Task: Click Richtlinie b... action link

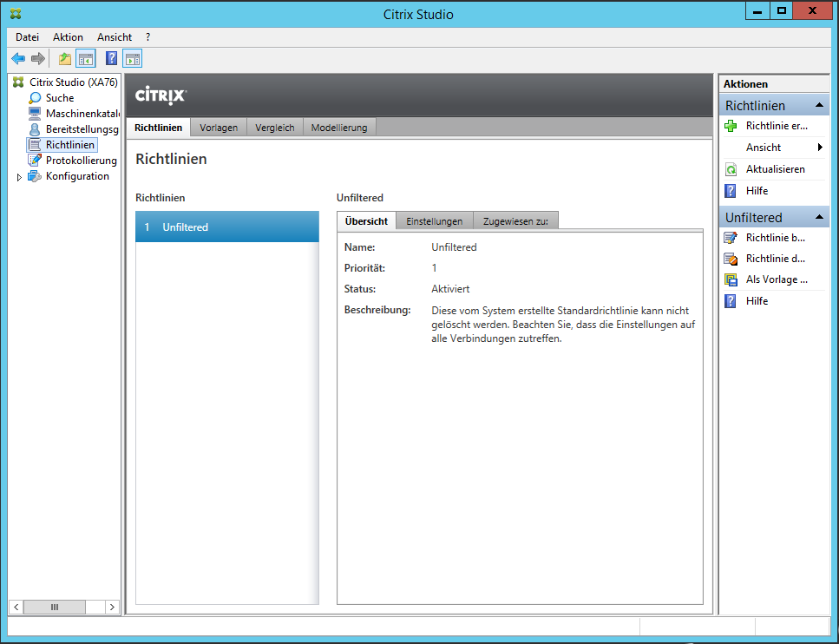Action: tap(776, 238)
